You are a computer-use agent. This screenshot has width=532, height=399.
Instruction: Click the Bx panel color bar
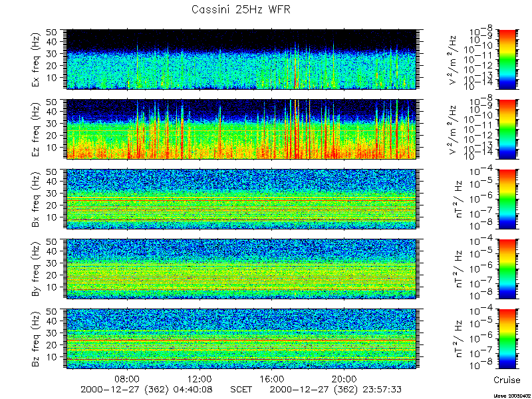point(507,199)
